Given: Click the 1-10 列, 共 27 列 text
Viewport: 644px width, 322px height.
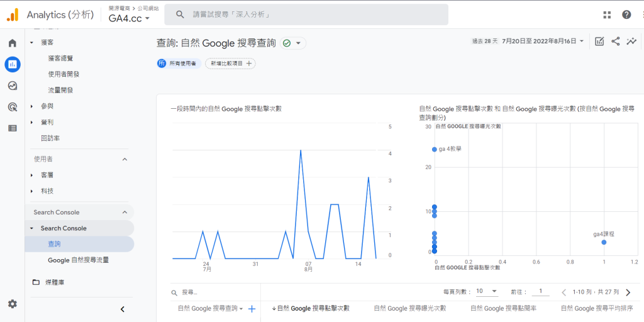Looking at the screenshot, I should 596,292.
